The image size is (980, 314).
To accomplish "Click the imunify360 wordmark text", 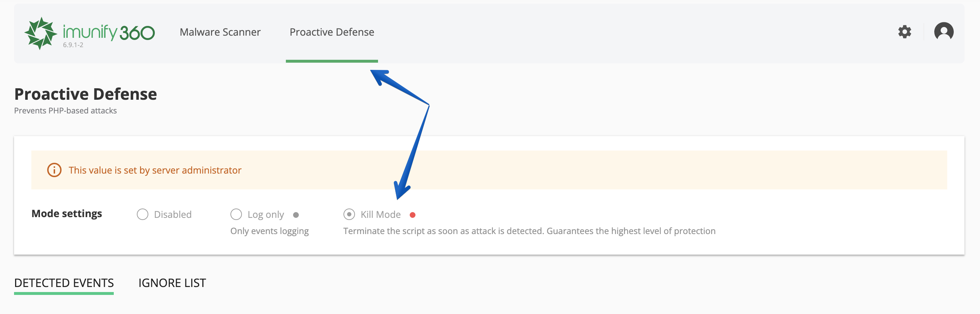I will pos(109,32).
